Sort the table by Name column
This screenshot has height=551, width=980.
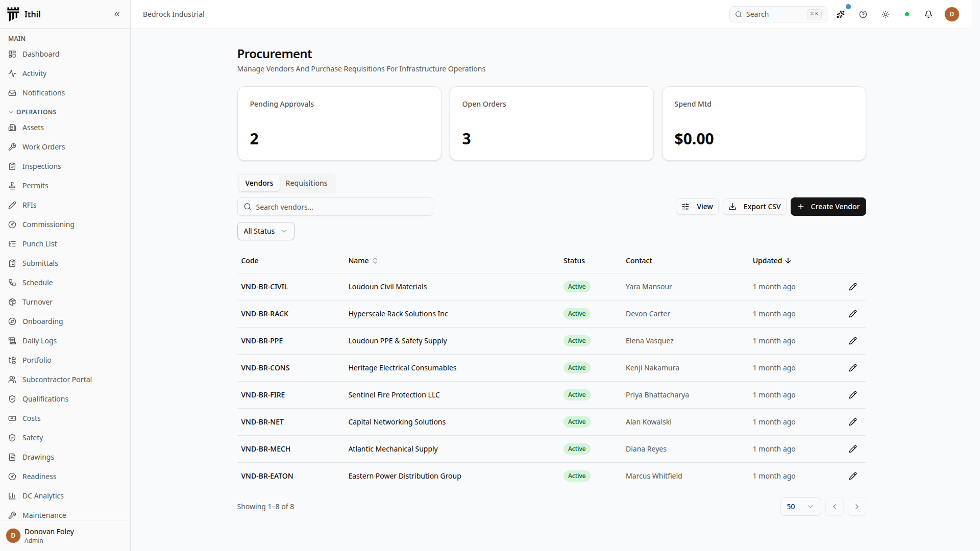(x=363, y=261)
